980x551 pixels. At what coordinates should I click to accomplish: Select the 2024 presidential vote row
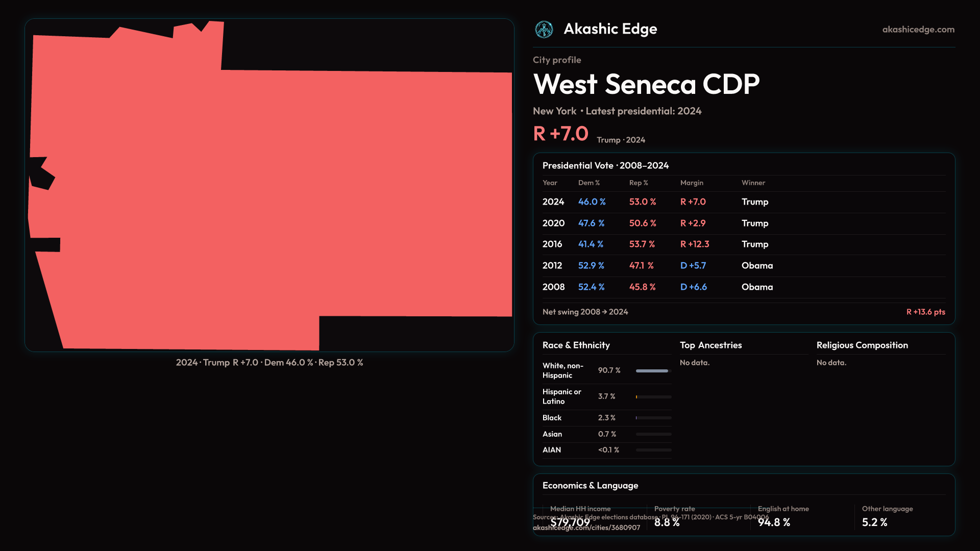[x=553, y=202]
